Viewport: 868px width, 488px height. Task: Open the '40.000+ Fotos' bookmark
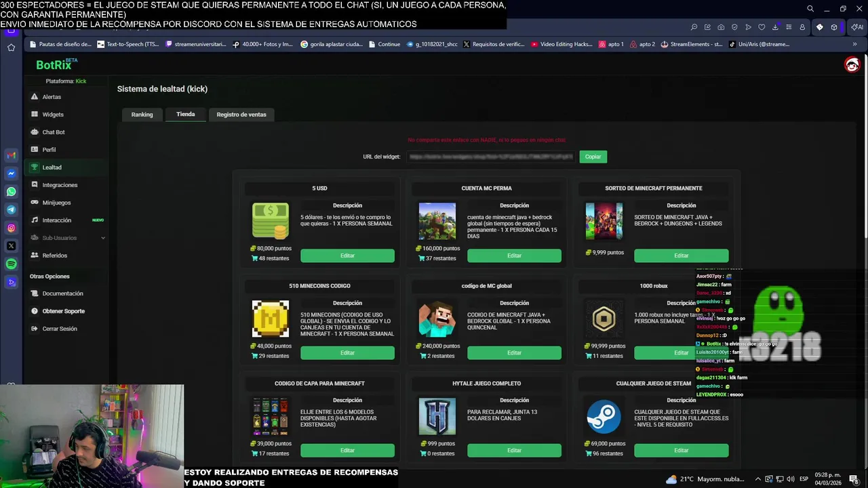pyautogui.click(x=262, y=44)
